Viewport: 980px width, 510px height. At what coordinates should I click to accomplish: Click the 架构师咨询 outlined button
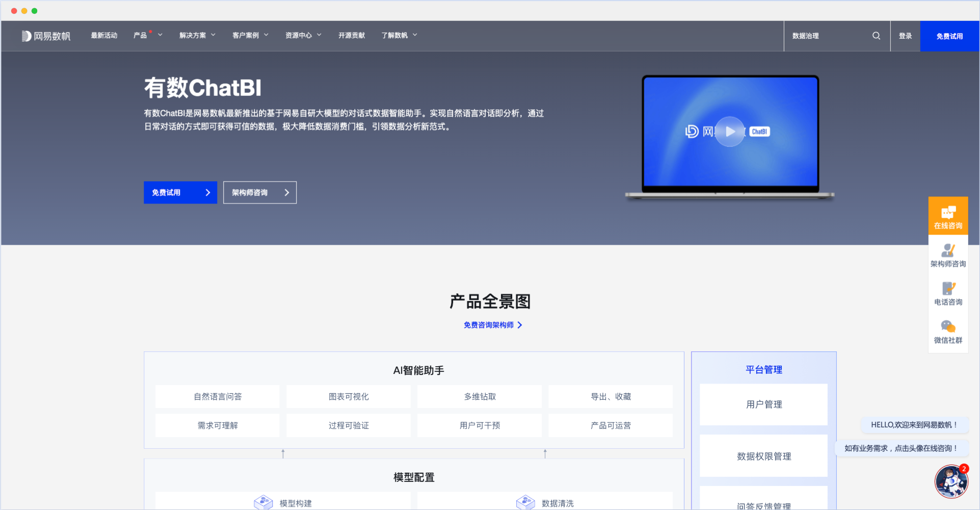pyautogui.click(x=259, y=192)
